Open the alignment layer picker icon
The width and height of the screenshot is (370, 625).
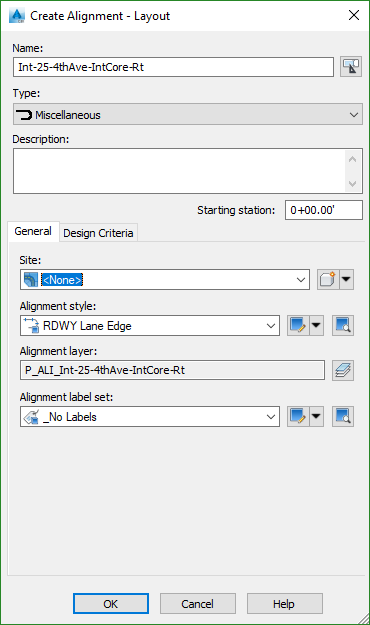point(343,370)
